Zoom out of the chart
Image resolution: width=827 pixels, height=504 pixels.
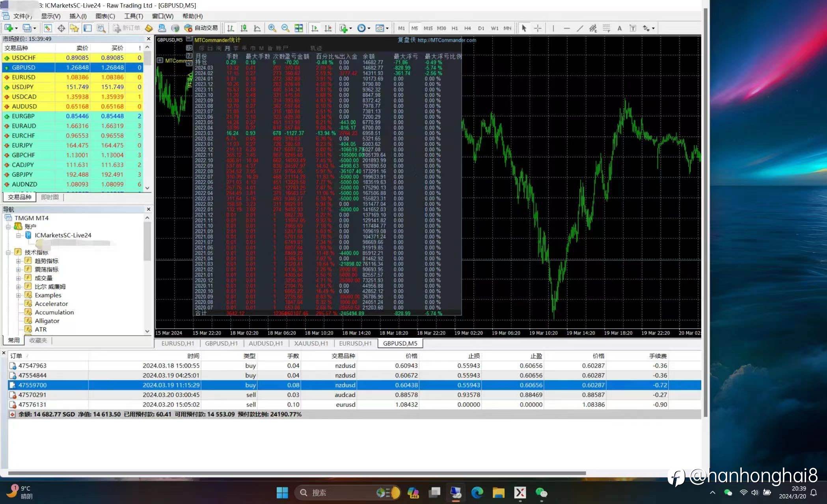(285, 28)
